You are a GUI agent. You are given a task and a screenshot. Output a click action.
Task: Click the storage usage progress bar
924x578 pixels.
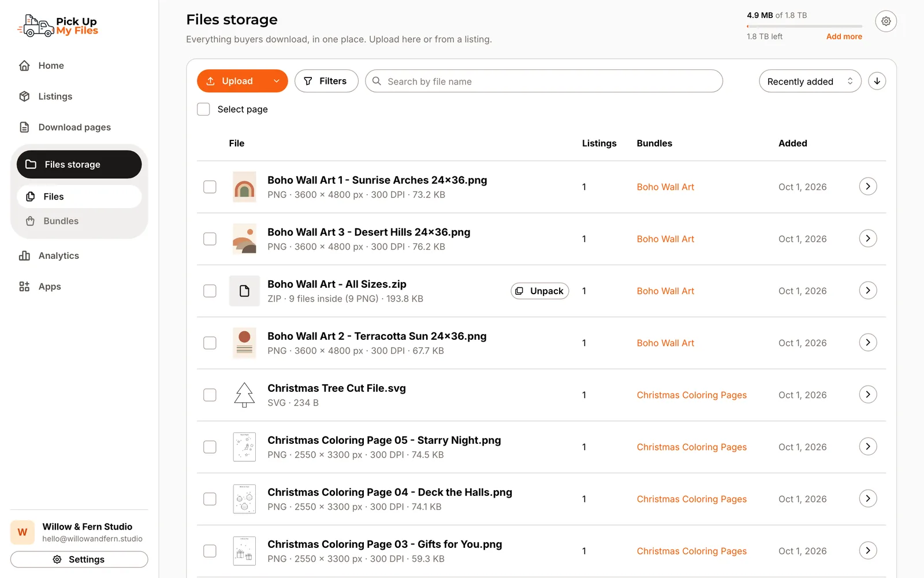804,26
